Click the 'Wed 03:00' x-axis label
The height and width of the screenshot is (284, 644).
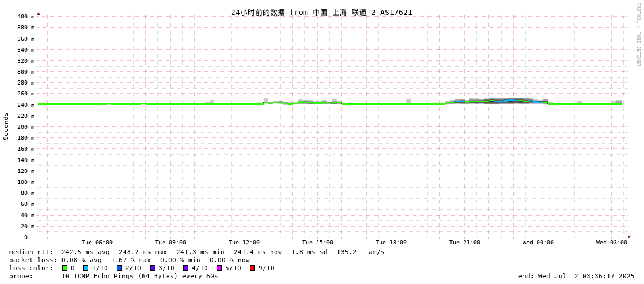[612, 243]
